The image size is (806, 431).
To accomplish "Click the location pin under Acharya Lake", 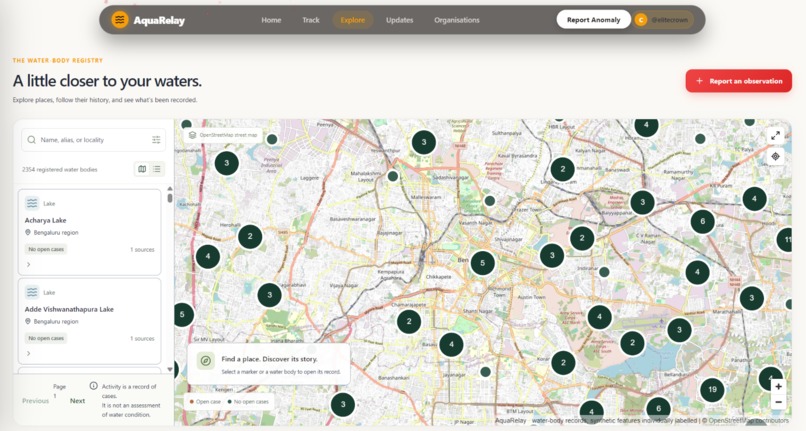I will (28, 232).
